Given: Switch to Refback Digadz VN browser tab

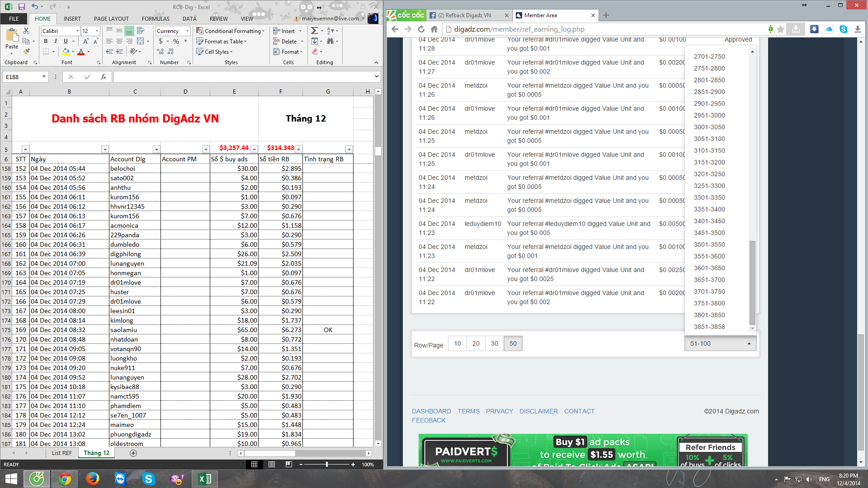Looking at the screenshot, I should pyautogui.click(x=464, y=15).
